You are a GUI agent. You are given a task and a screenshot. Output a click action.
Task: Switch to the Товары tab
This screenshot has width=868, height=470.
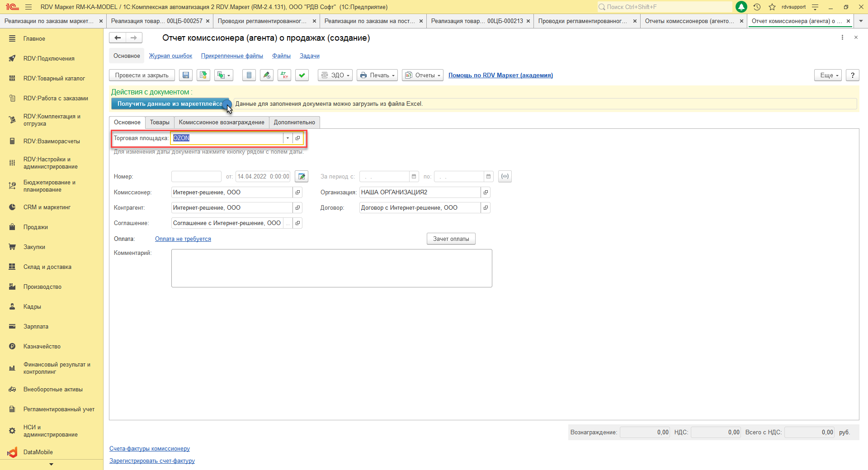pyautogui.click(x=160, y=122)
